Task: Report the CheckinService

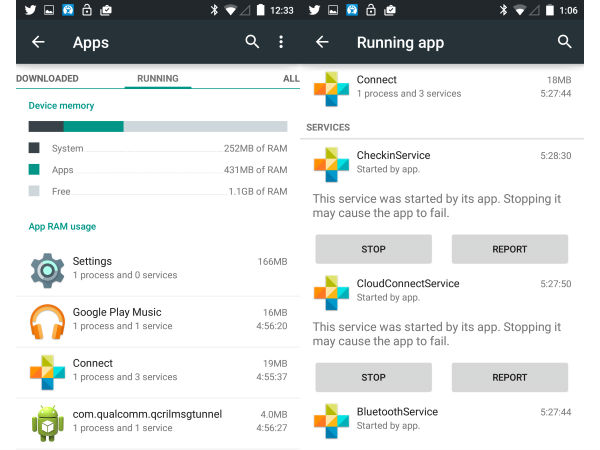Action: click(509, 249)
